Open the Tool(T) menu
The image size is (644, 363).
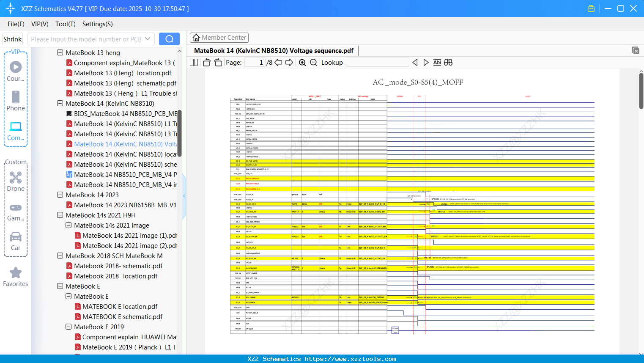(65, 24)
